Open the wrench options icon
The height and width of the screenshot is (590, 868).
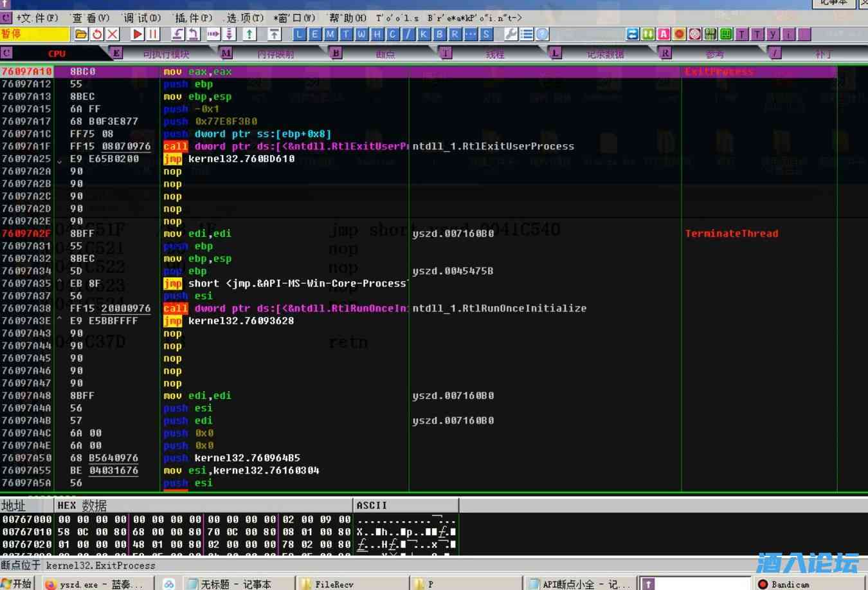pyautogui.click(x=511, y=34)
